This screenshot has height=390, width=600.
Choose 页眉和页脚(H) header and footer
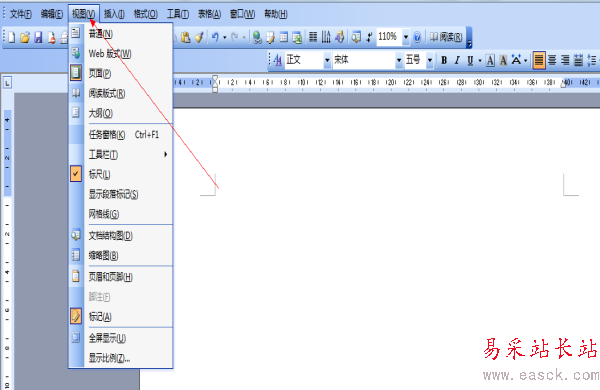[121, 277]
